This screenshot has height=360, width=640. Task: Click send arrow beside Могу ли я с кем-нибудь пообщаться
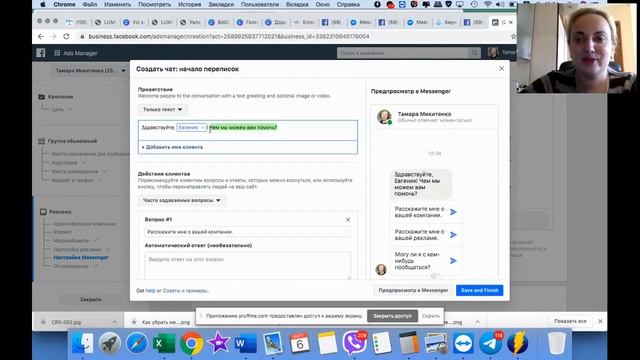click(453, 260)
